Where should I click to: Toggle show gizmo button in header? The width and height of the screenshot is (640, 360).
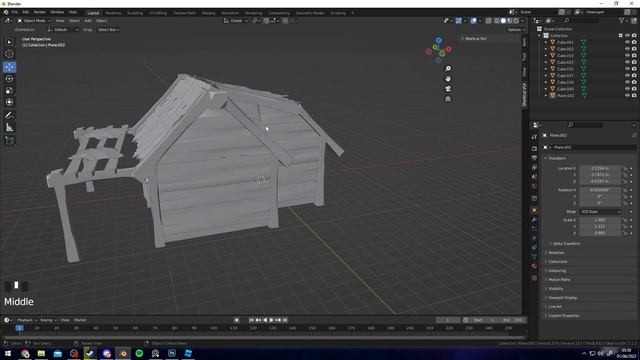tap(458, 21)
